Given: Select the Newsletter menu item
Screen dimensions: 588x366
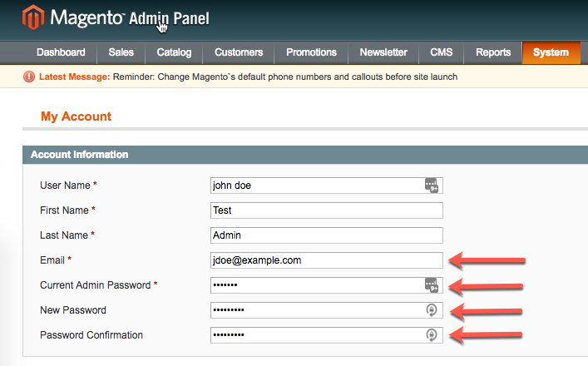Looking at the screenshot, I should click(383, 52).
